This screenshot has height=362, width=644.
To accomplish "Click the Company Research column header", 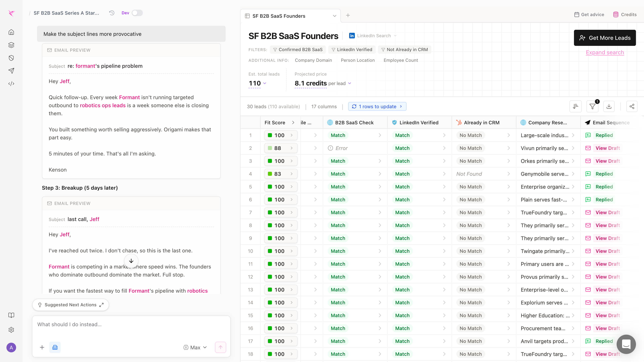I will (x=548, y=122).
